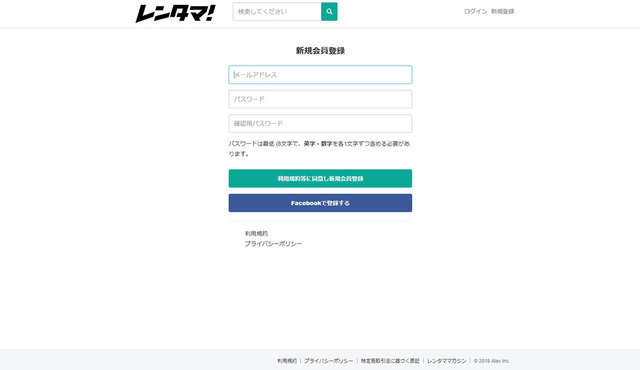
Task: Open 利用規約 link below Facebook button
Action: [x=256, y=234]
